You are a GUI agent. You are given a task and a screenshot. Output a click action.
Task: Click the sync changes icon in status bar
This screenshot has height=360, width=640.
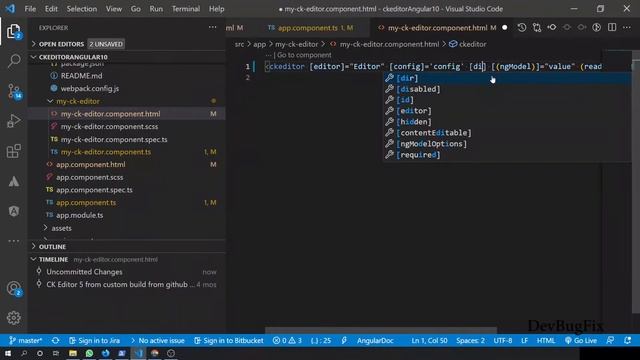coord(56,340)
